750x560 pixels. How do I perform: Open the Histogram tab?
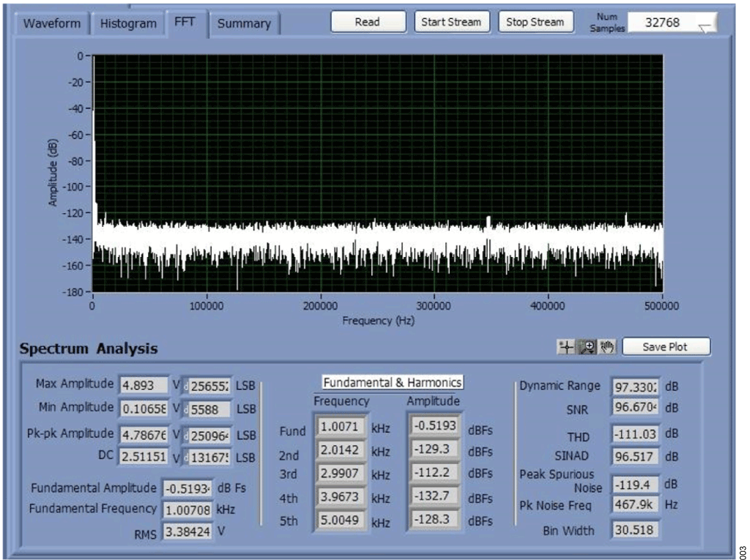tap(128, 23)
